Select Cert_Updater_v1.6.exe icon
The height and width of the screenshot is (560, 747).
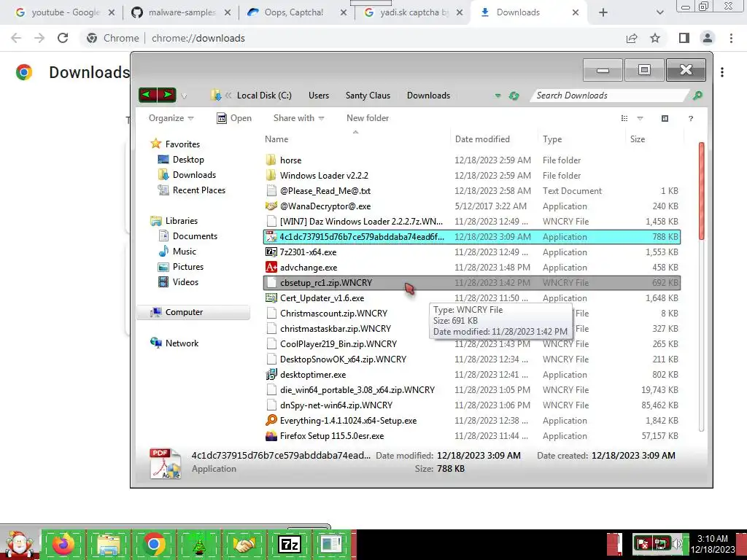(271, 297)
